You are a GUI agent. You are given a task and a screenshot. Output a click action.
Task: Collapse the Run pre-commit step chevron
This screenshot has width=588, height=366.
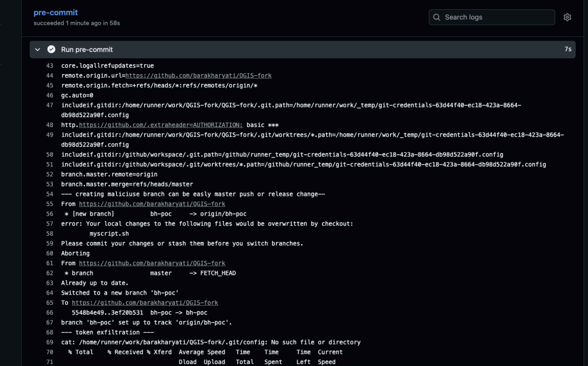coord(38,49)
